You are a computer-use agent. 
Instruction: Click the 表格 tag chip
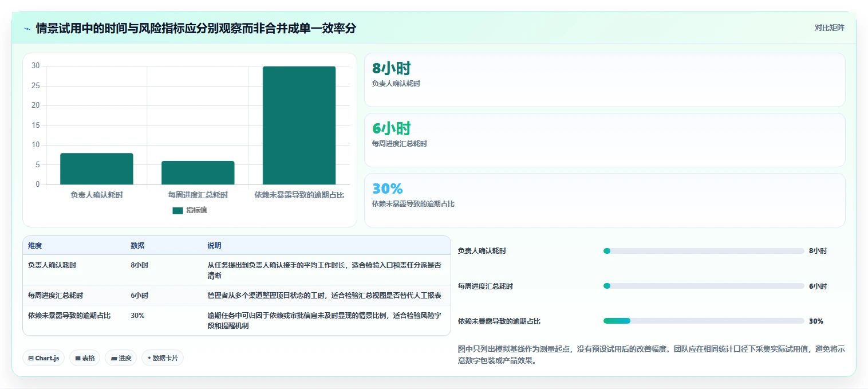[x=85, y=358]
